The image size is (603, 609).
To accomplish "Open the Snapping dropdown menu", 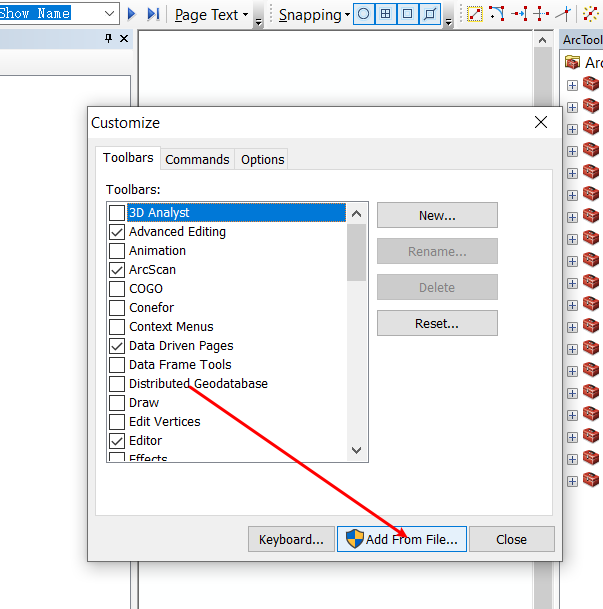I will [x=315, y=15].
